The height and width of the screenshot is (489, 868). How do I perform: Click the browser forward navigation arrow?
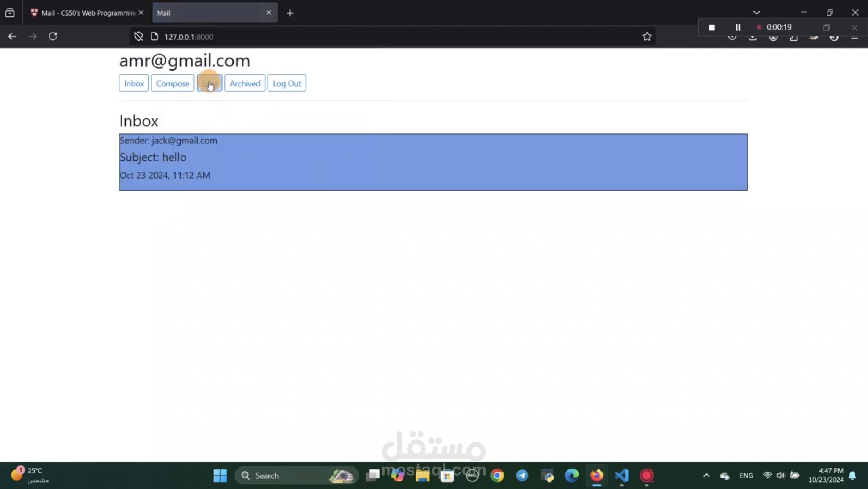click(x=33, y=36)
